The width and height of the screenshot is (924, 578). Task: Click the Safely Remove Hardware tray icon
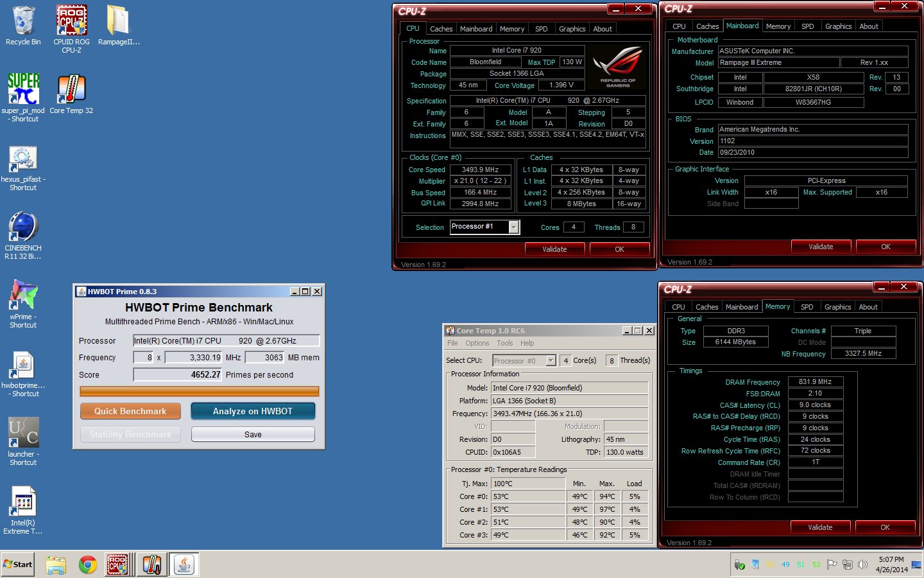(x=739, y=565)
